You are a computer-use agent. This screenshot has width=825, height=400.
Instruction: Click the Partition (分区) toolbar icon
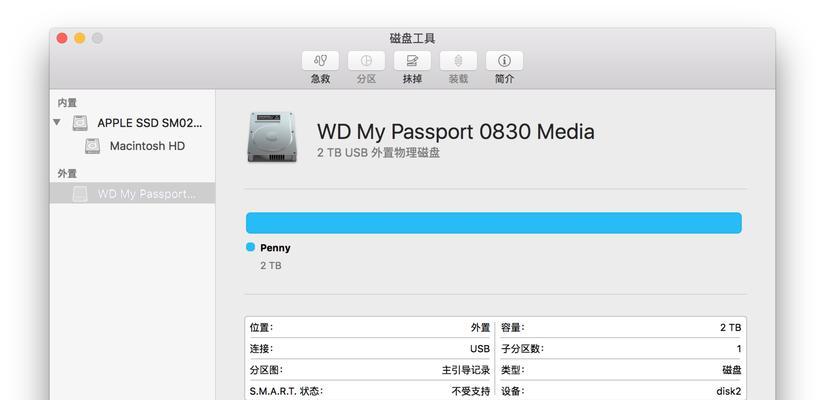click(x=366, y=61)
